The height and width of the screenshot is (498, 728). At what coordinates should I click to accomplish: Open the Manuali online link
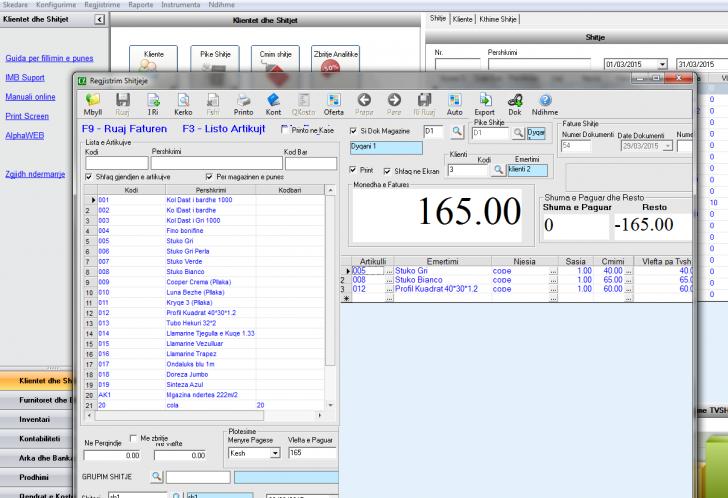click(30, 97)
